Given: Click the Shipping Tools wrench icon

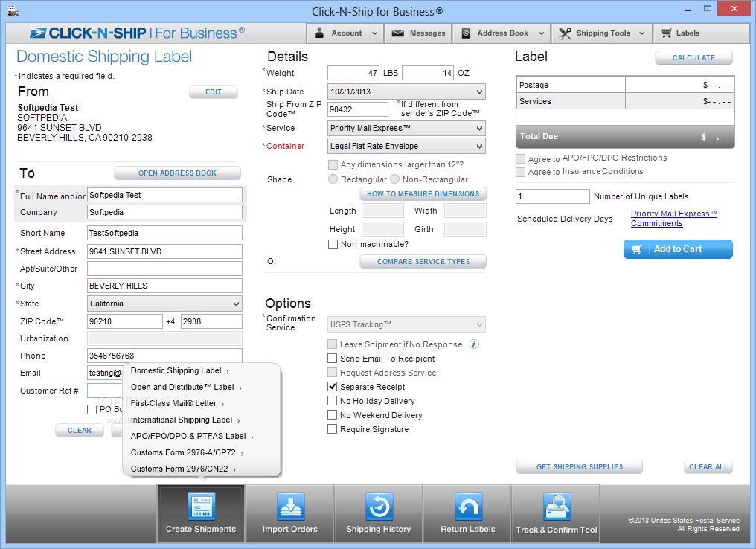Looking at the screenshot, I should (x=565, y=33).
